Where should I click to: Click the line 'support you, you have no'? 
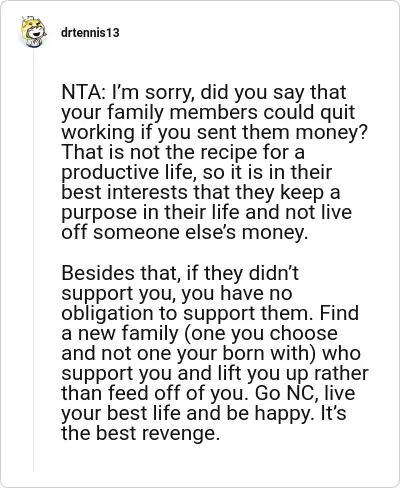pyautogui.click(x=177, y=294)
